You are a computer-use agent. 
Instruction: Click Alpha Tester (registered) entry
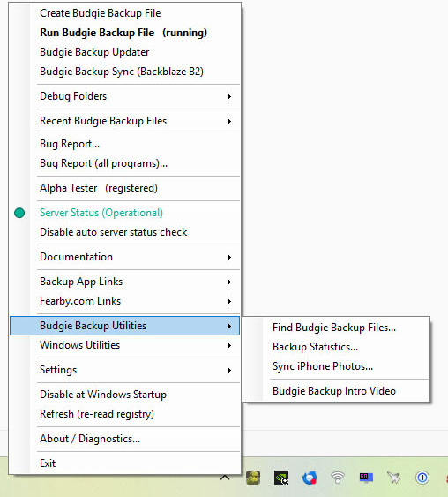click(124, 188)
